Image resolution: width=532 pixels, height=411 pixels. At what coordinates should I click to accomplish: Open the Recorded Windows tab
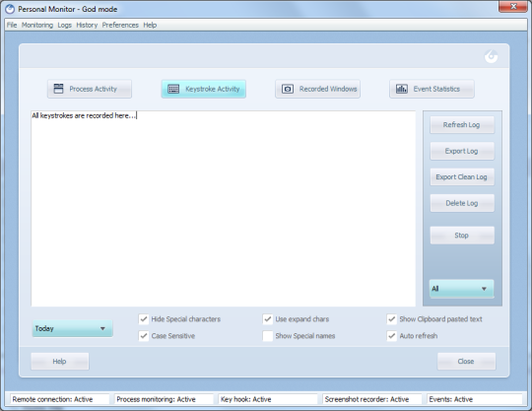pos(317,89)
